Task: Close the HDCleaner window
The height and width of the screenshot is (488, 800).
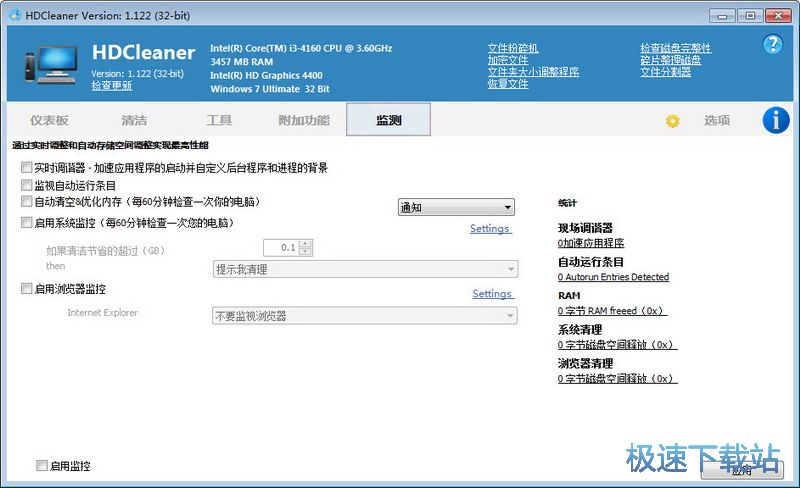Action: (779, 15)
